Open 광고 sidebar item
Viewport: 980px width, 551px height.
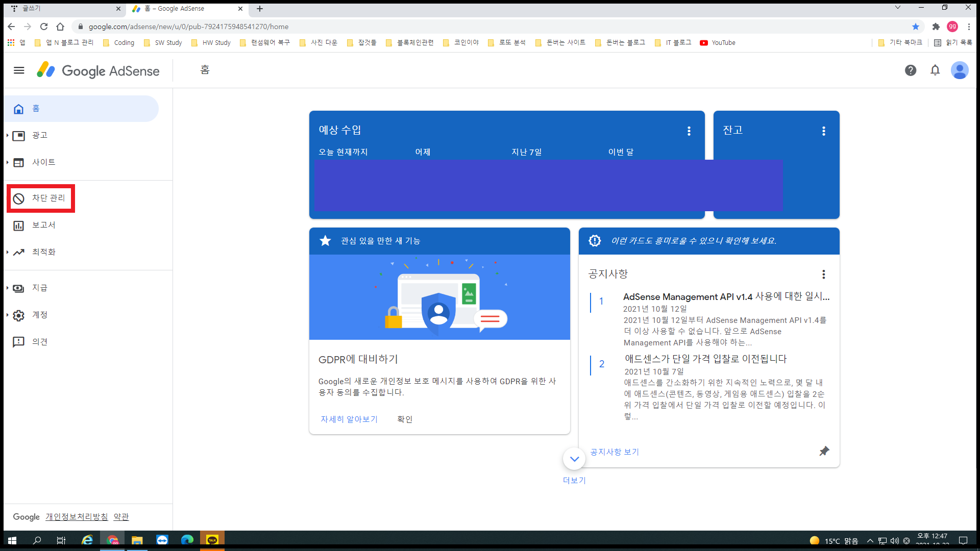tap(39, 135)
